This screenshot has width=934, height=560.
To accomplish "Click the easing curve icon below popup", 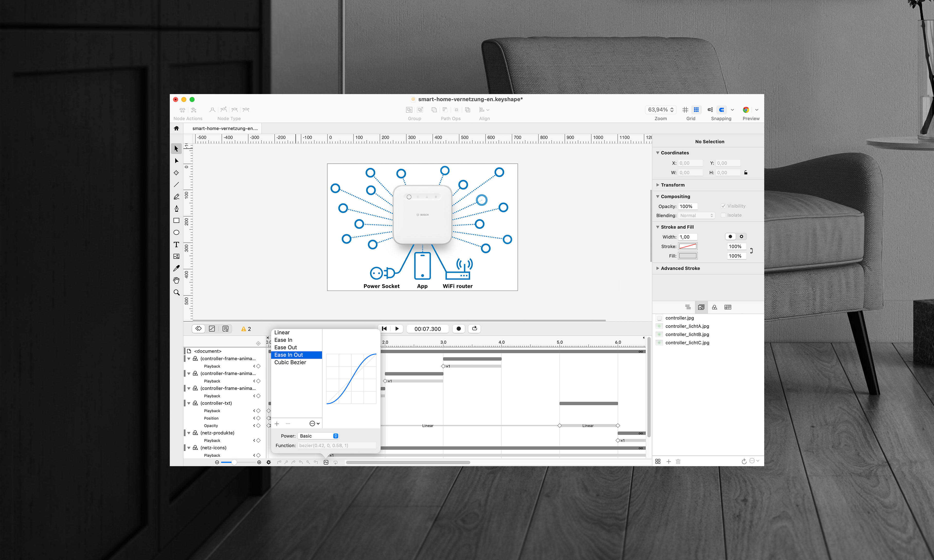I will [326, 462].
